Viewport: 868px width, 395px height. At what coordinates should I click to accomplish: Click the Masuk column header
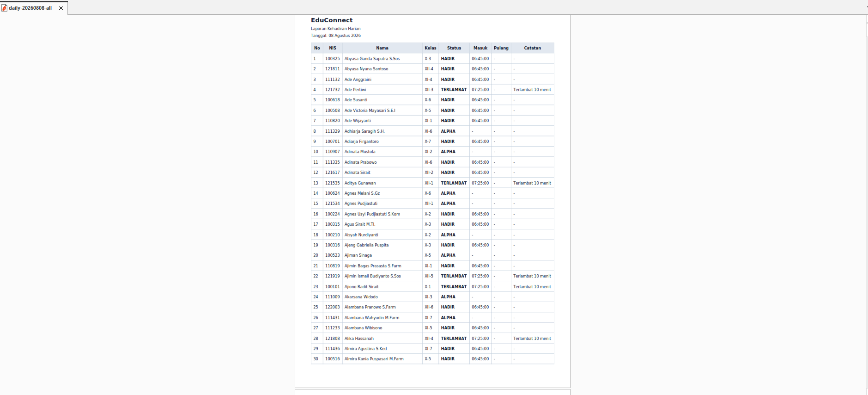tap(480, 48)
